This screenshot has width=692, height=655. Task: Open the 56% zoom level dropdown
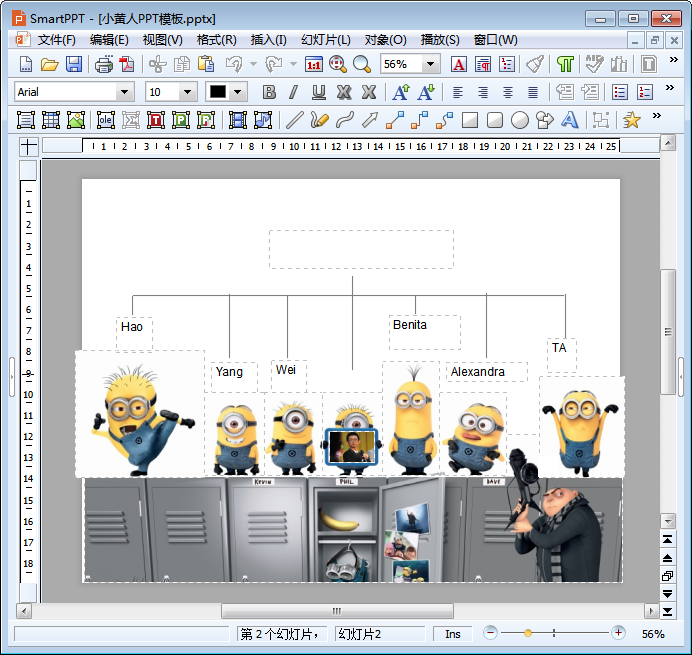(431, 64)
